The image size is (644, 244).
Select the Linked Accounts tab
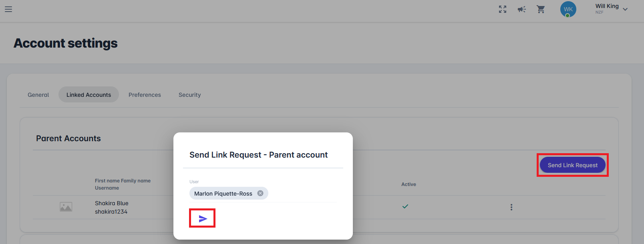point(89,95)
